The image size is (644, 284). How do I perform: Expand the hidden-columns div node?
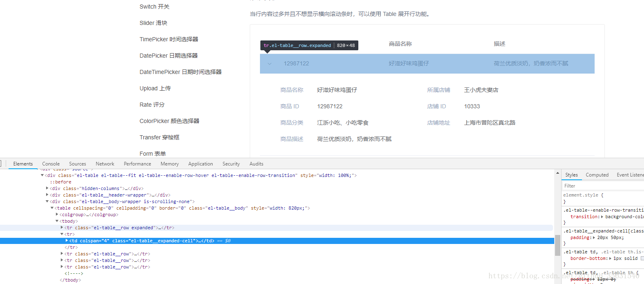click(47, 188)
